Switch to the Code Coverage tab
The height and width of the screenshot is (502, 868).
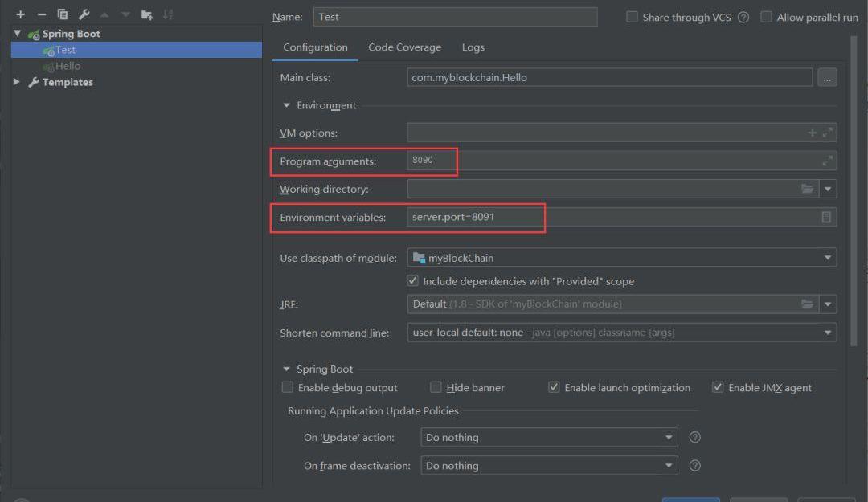(x=404, y=47)
